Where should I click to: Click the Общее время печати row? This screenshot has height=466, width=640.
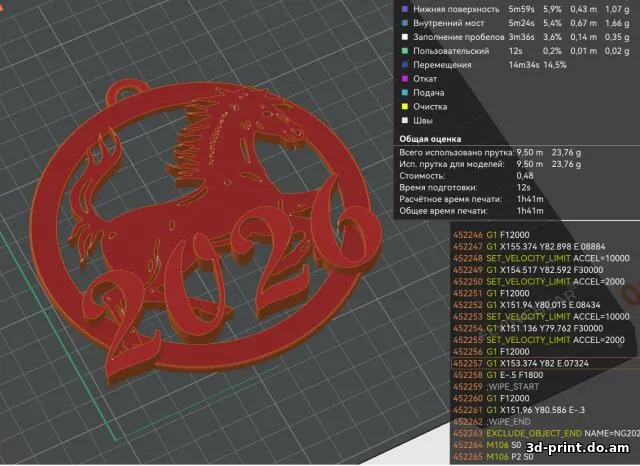471,211
